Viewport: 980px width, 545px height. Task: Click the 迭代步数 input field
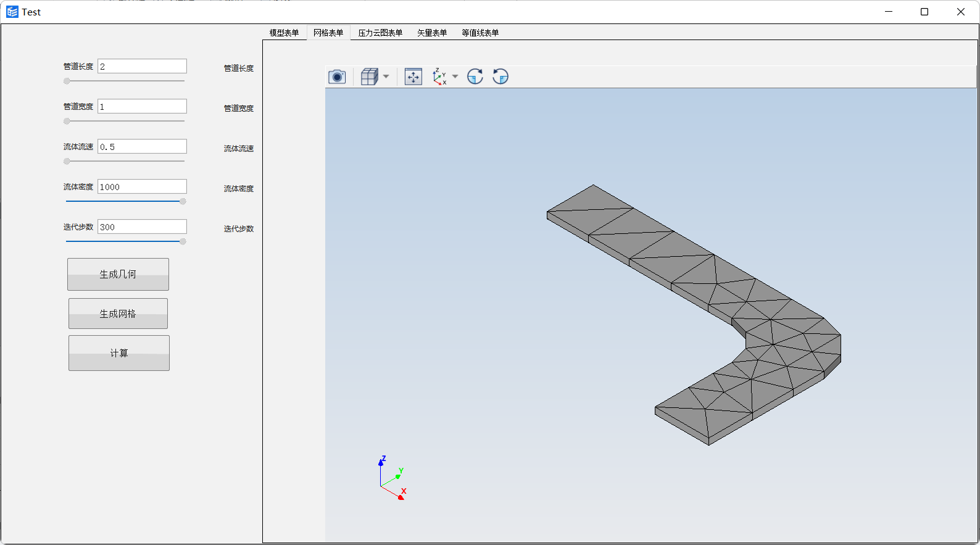coord(142,227)
